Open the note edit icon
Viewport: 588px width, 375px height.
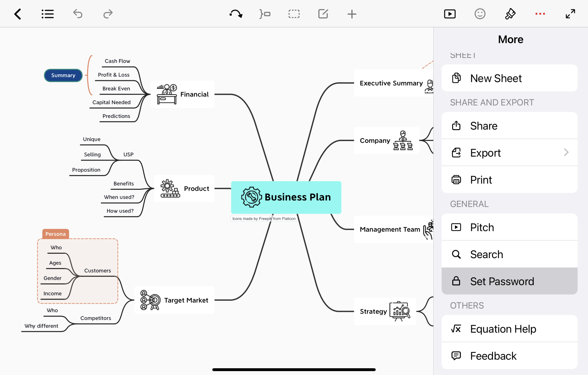click(323, 14)
